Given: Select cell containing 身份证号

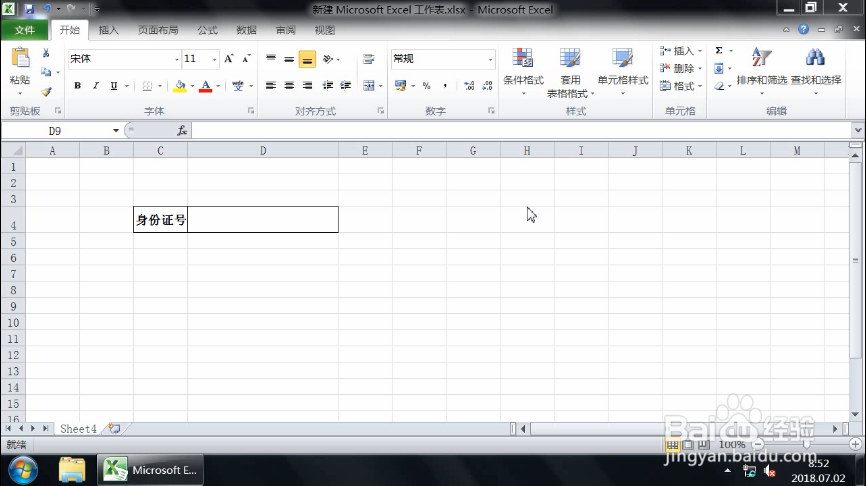Looking at the screenshot, I should 160,220.
